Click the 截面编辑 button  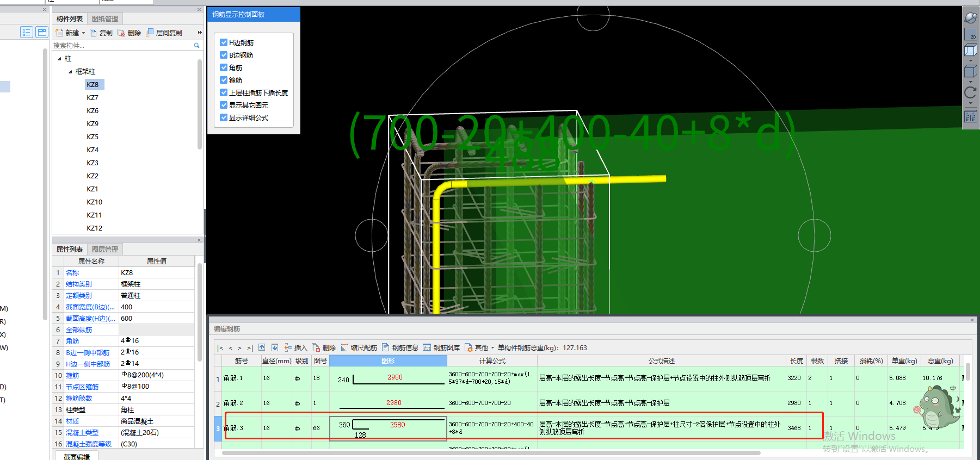pyautogui.click(x=77, y=457)
